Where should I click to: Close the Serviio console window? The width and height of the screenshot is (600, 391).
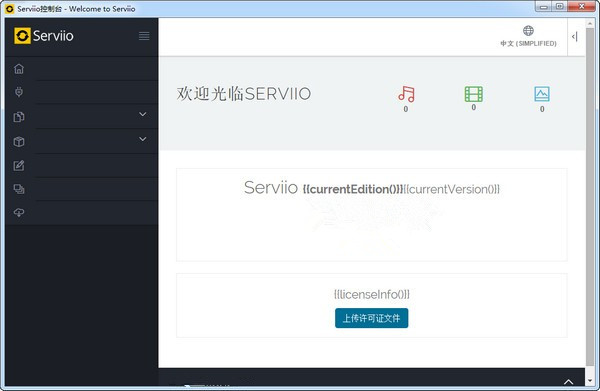point(581,7)
